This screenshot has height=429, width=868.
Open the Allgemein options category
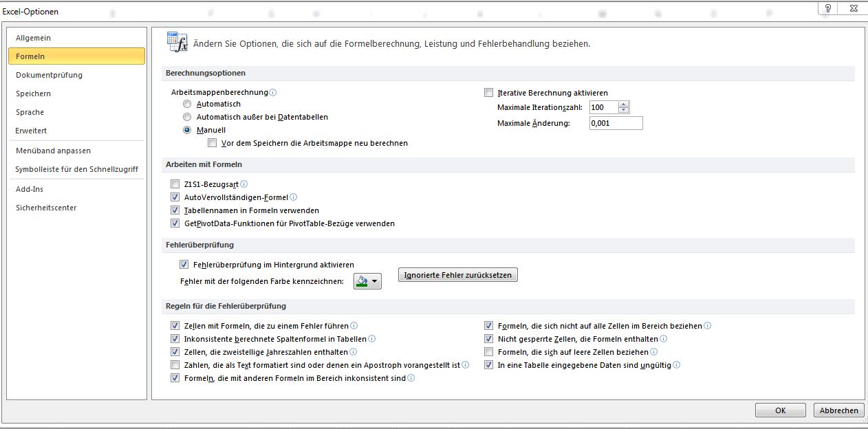tap(76, 38)
